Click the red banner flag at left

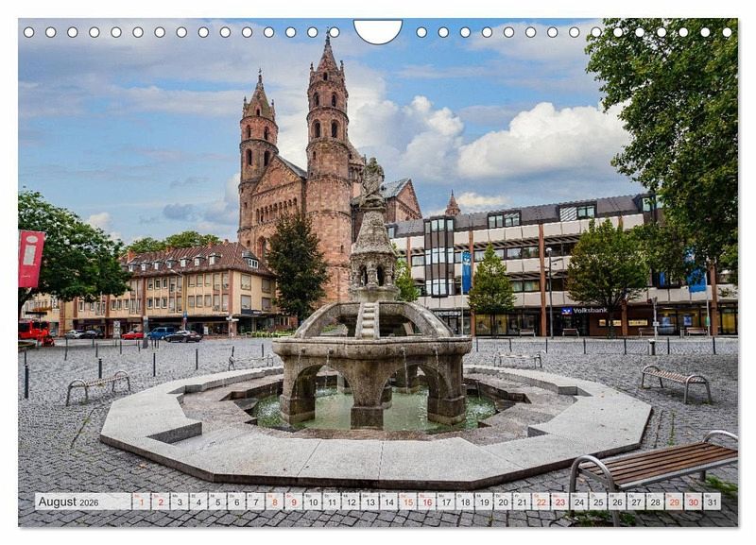point(30,258)
